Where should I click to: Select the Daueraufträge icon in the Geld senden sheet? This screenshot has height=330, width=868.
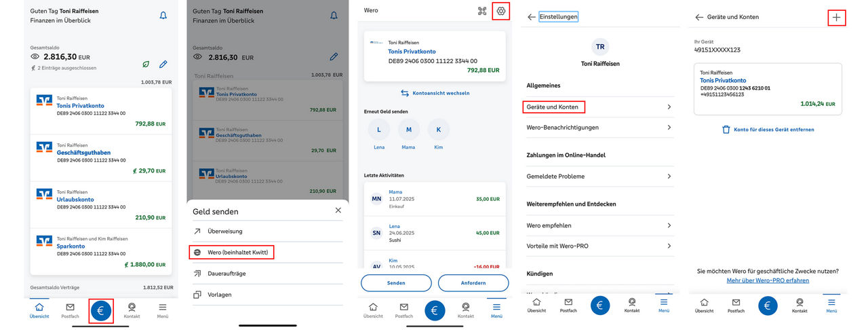tap(197, 274)
